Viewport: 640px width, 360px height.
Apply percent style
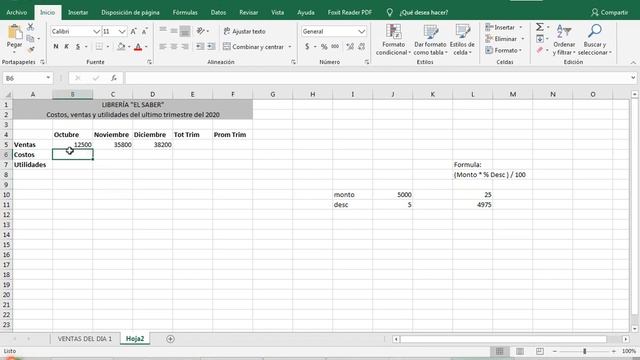point(324,47)
